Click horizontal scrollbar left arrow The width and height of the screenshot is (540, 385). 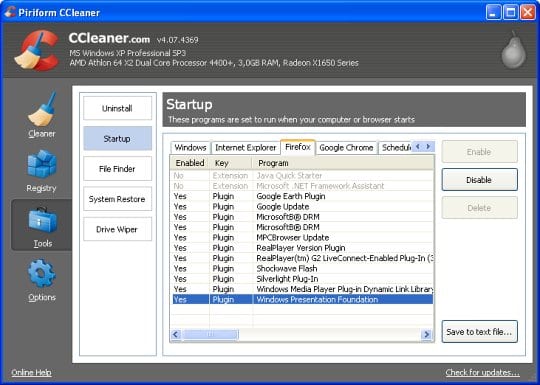(176, 334)
